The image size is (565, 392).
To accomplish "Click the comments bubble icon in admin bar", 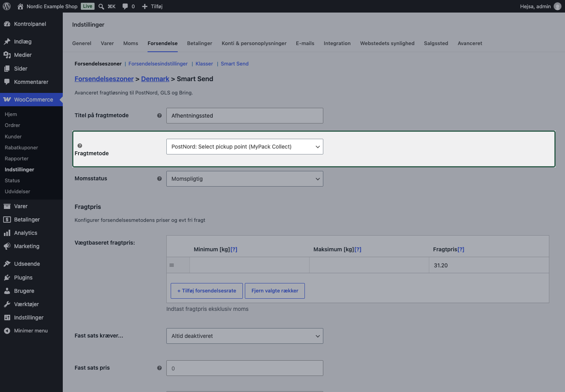I will point(125,6).
